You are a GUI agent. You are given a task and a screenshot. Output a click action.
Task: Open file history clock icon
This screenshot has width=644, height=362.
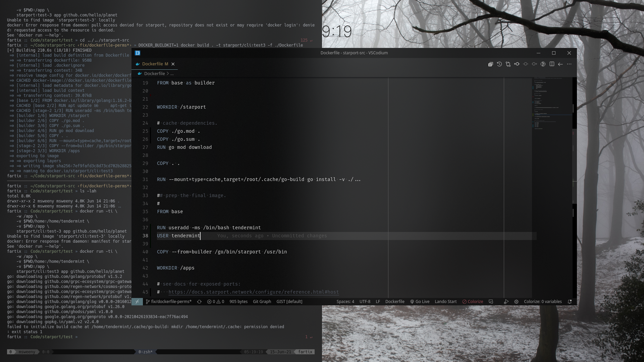coord(499,64)
